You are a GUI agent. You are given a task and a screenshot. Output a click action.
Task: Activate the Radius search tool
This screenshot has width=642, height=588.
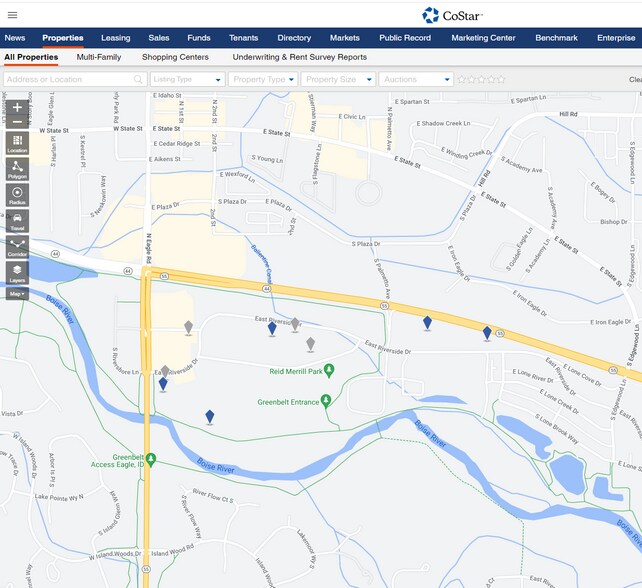coord(17,195)
